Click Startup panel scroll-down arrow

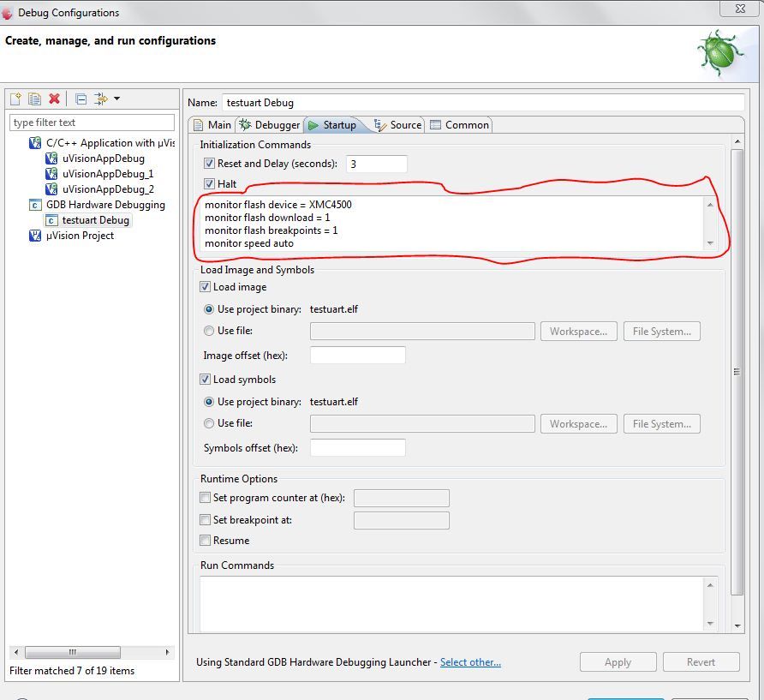coord(737,625)
